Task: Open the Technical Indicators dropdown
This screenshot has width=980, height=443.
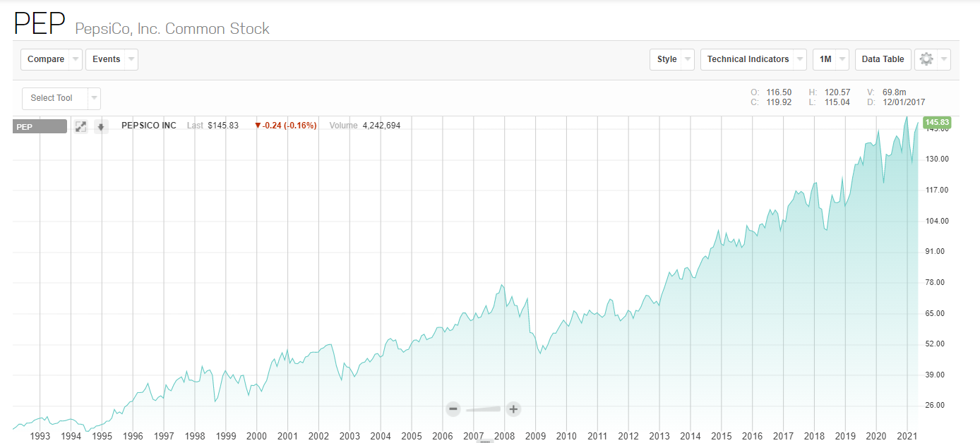Action: click(x=753, y=59)
